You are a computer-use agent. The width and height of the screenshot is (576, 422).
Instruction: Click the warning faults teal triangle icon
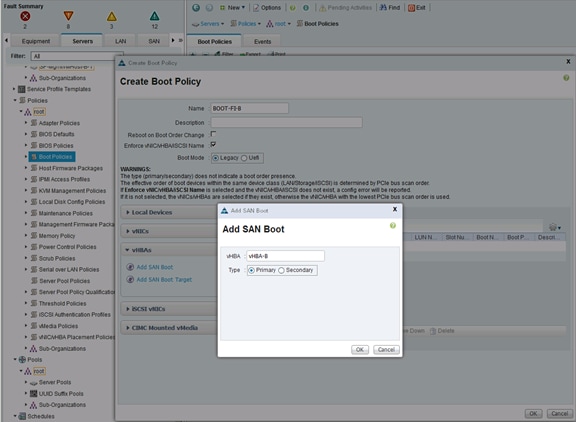point(155,16)
